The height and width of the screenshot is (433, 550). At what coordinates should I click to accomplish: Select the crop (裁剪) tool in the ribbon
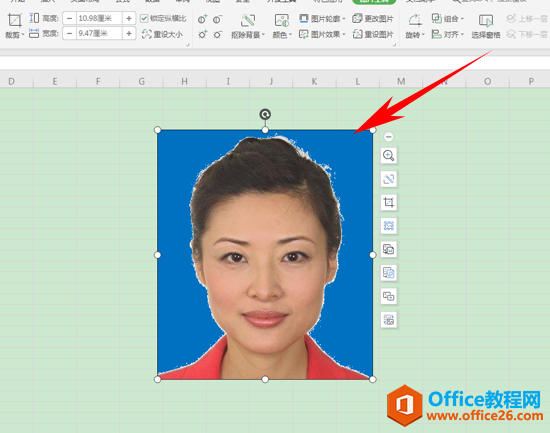click(x=14, y=25)
